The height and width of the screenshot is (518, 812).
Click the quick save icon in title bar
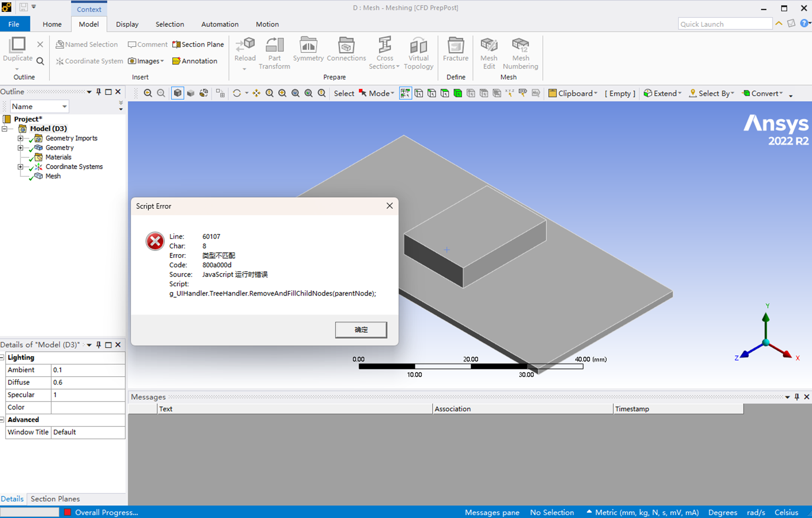coord(23,7)
